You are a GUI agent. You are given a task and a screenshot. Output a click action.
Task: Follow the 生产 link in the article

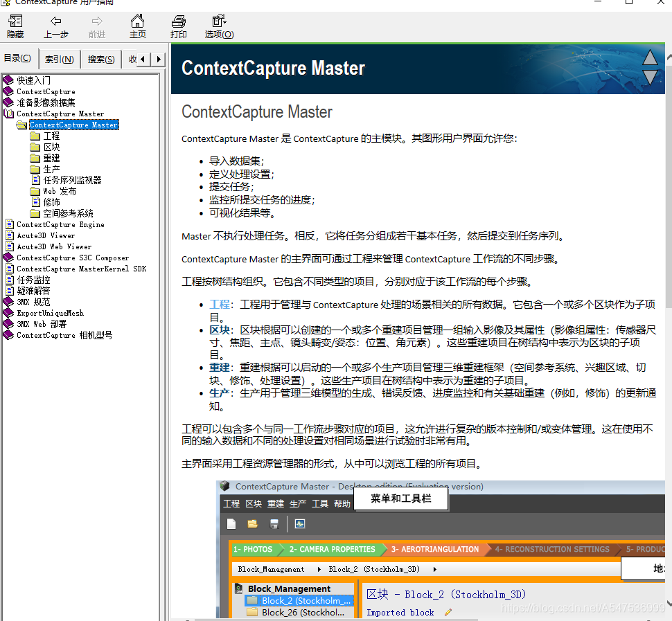pos(220,393)
